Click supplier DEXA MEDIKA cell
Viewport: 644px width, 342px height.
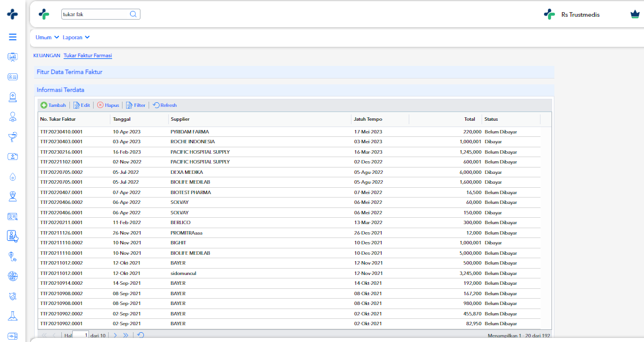[x=260, y=172]
